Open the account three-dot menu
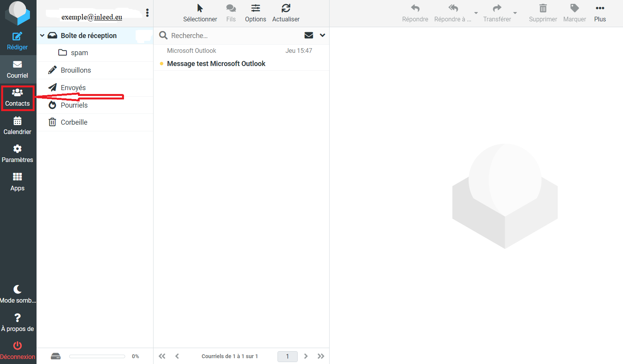This screenshot has width=623, height=364. click(147, 13)
